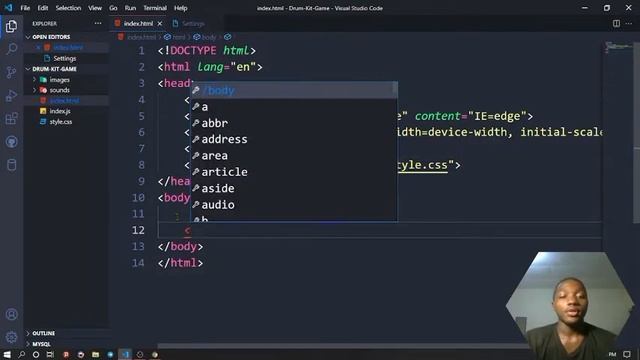Collapse the Open Editors section
The width and height of the screenshot is (640, 360).
(28, 37)
